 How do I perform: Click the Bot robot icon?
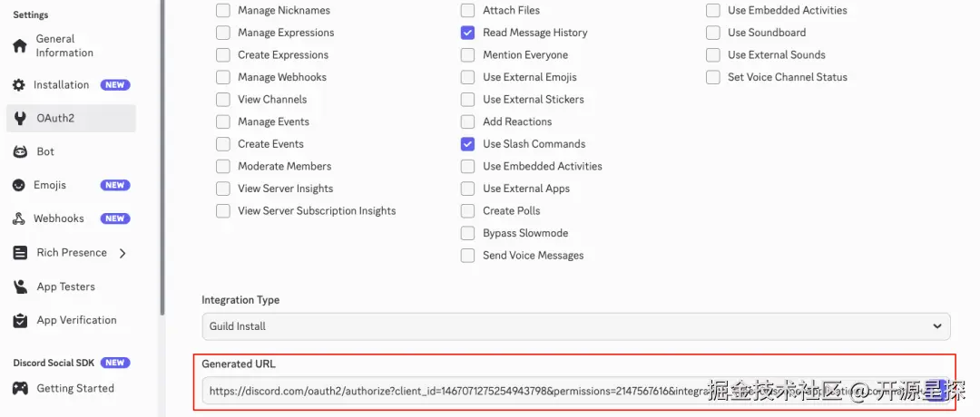click(21, 151)
